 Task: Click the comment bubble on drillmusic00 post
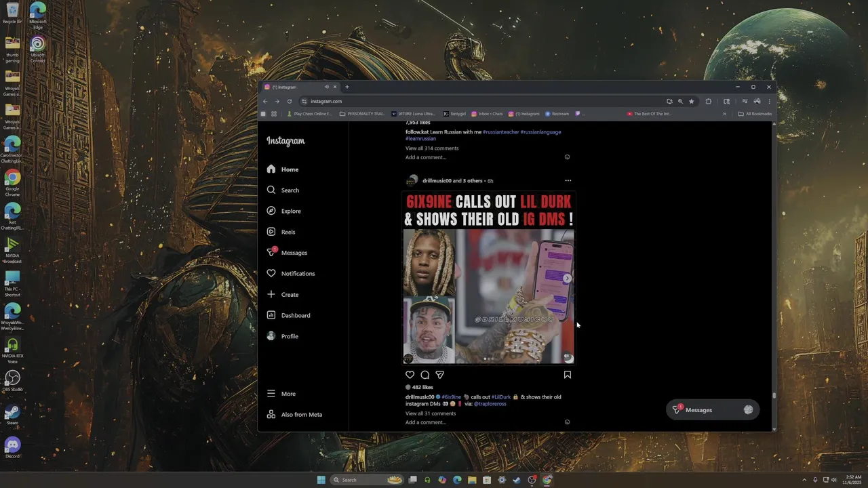(425, 375)
